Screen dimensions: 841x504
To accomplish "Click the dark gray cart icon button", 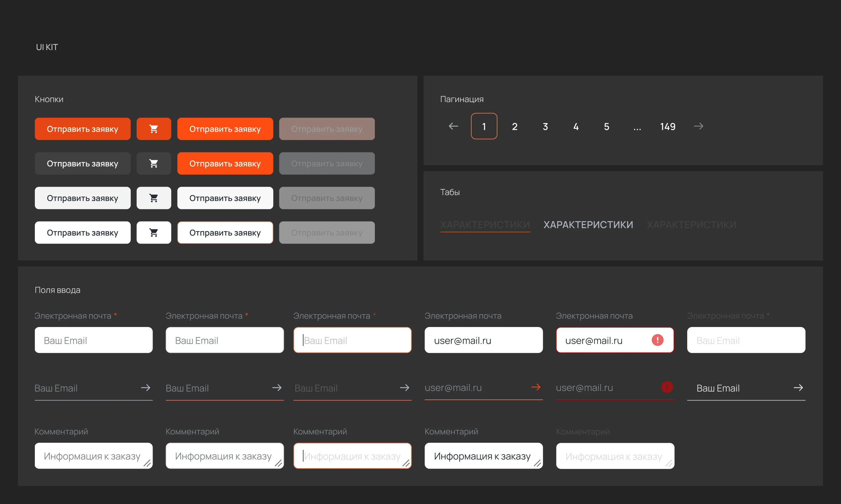I will coord(154,163).
